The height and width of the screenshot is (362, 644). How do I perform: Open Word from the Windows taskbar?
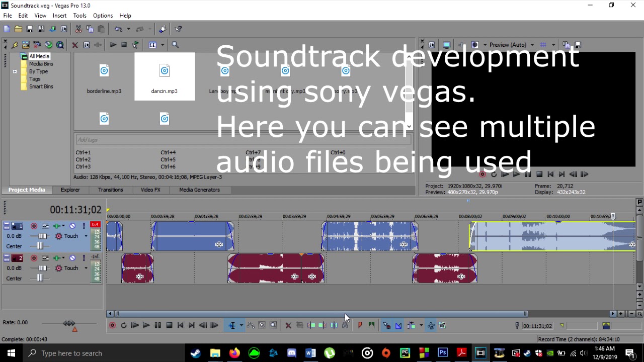pos(310,353)
